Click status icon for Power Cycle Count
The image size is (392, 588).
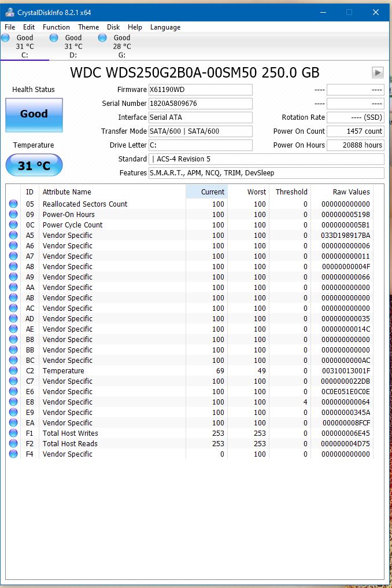tap(13, 225)
